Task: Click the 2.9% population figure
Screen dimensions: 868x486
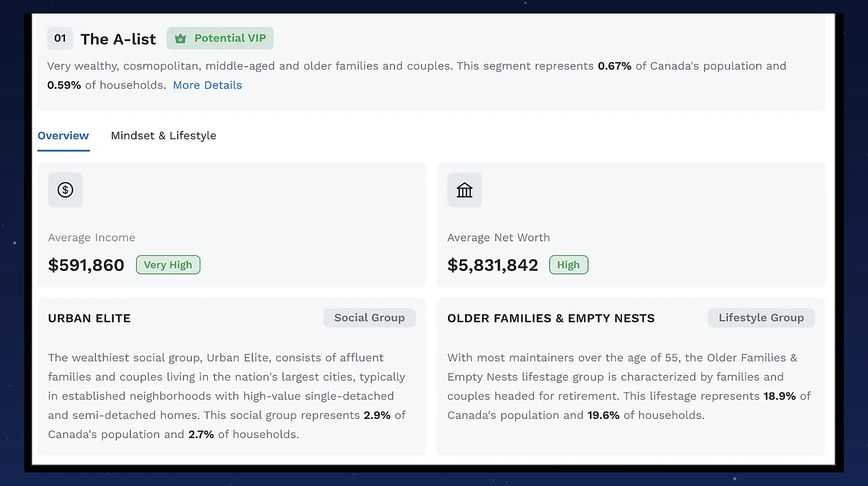Action: pos(377,416)
